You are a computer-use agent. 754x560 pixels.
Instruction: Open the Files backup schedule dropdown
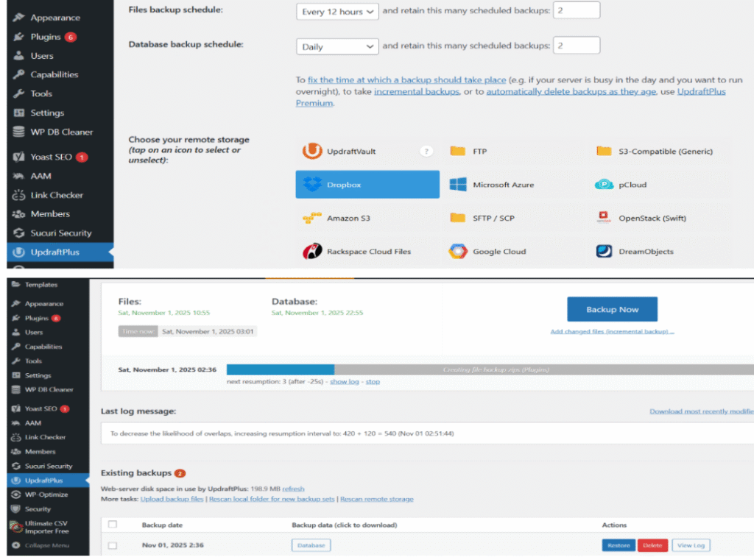point(337,12)
